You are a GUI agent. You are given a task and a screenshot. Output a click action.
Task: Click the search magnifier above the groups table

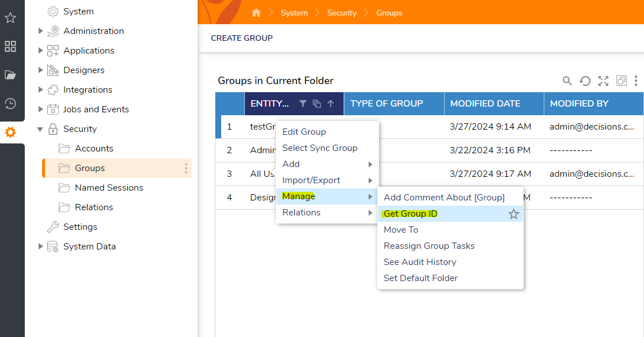(x=567, y=81)
